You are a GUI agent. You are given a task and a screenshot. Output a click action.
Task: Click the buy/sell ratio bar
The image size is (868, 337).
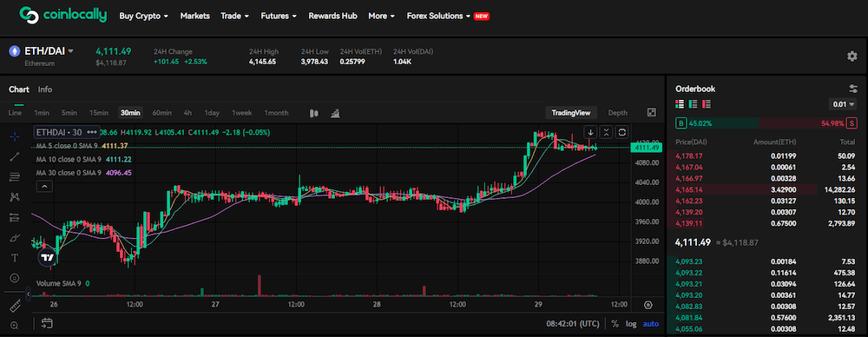click(766, 123)
